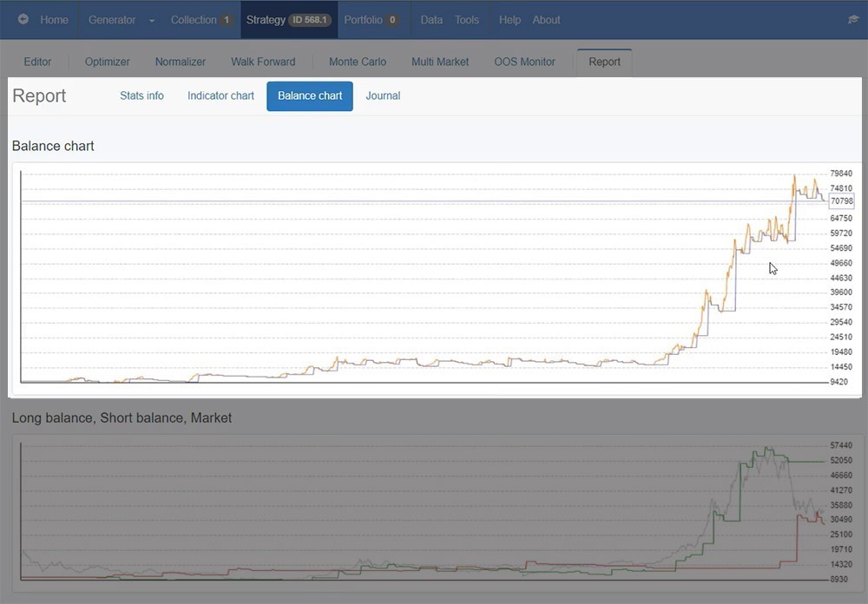This screenshot has height=604, width=868.
Task: Expand the Generator dropdown arrow
Action: click(150, 19)
